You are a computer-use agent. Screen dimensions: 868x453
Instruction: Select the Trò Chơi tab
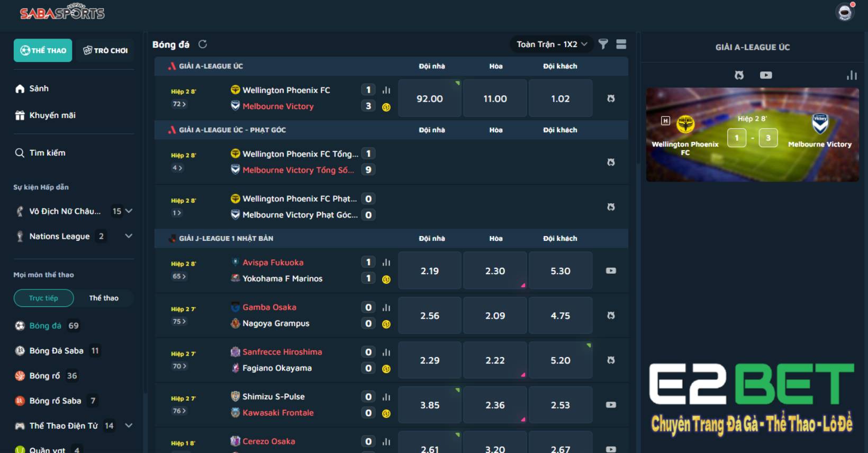(105, 50)
